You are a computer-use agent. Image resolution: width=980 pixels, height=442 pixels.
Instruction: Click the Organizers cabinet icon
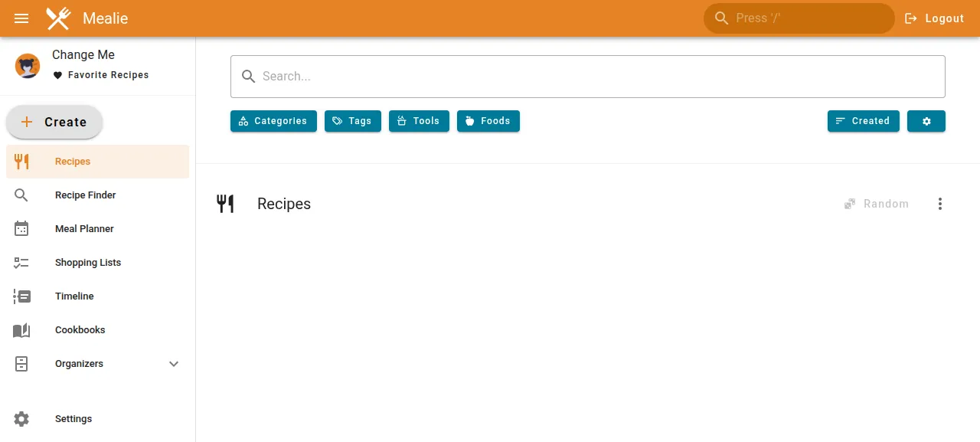coord(21,364)
